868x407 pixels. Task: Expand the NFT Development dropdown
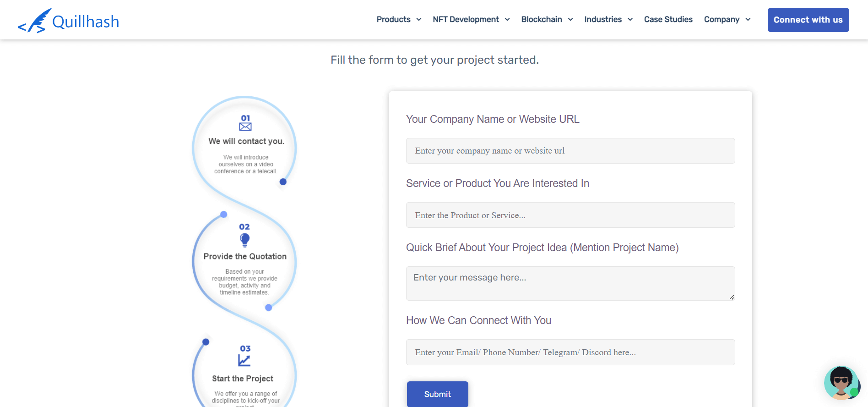point(471,19)
